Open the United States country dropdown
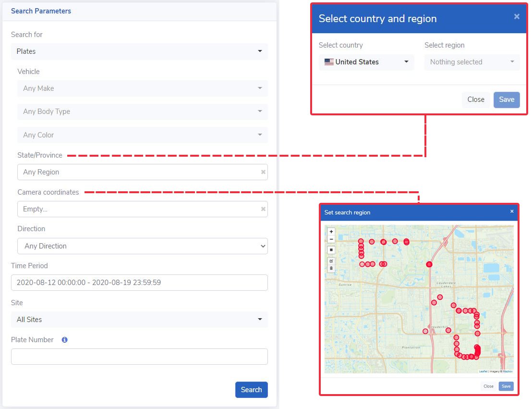 pyautogui.click(x=366, y=62)
